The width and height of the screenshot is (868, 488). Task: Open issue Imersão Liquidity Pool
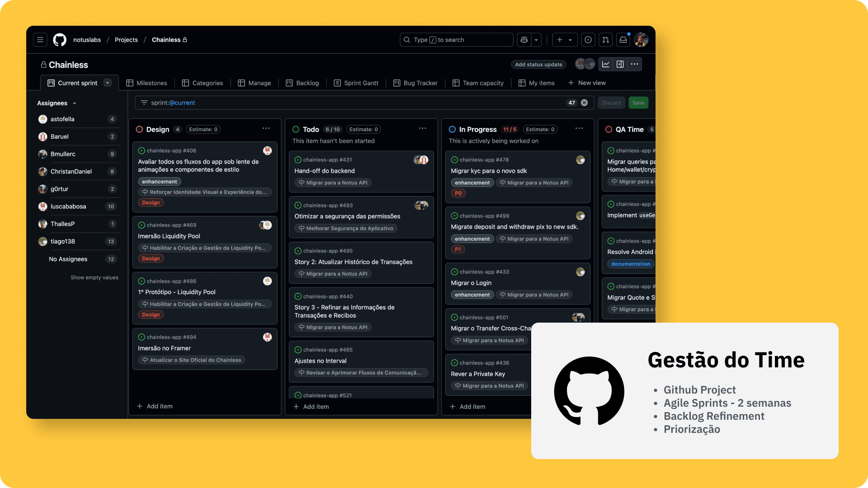point(169,236)
